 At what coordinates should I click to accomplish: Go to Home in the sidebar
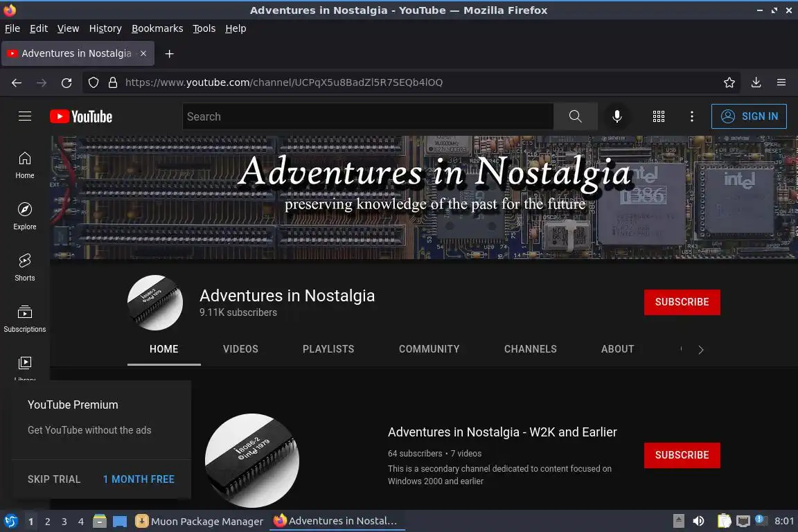coord(24,165)
